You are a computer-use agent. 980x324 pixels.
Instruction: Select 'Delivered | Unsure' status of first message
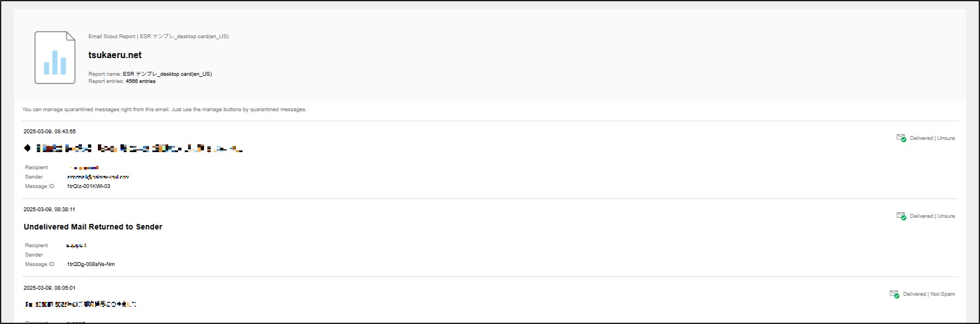932,138
